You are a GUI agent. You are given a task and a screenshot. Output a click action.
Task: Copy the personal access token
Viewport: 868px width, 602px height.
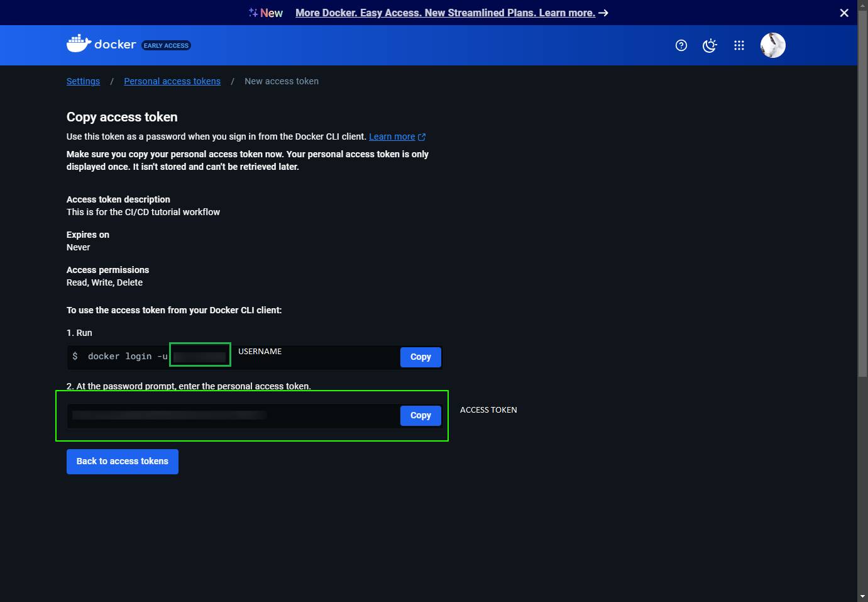coord(420,415)
